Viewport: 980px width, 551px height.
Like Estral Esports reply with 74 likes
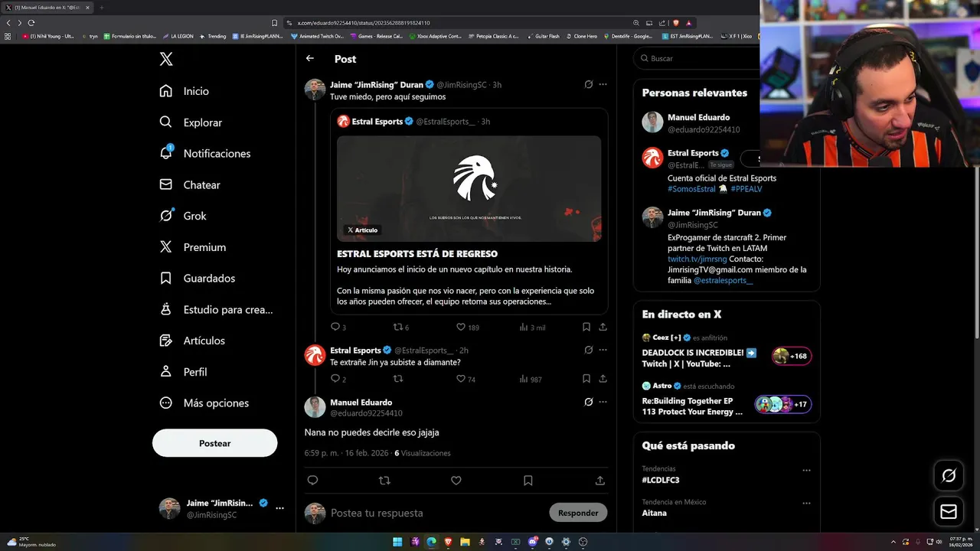pos(465,379)
